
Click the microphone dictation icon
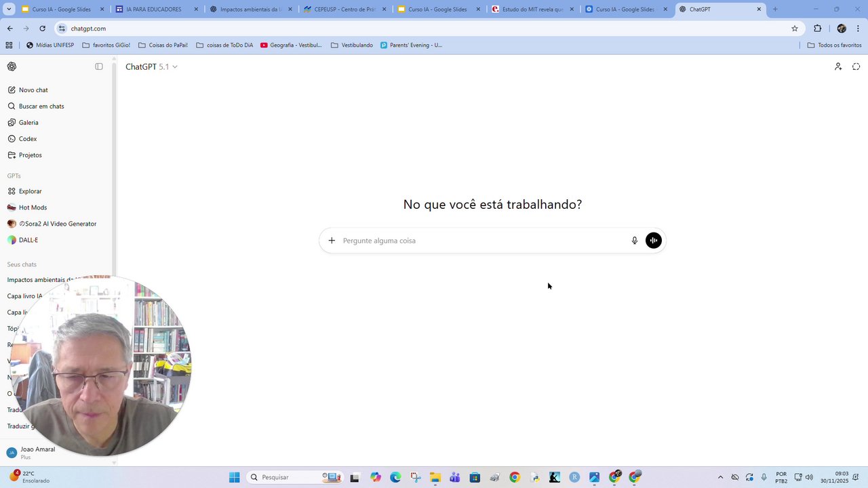click(x=635, y=241)
